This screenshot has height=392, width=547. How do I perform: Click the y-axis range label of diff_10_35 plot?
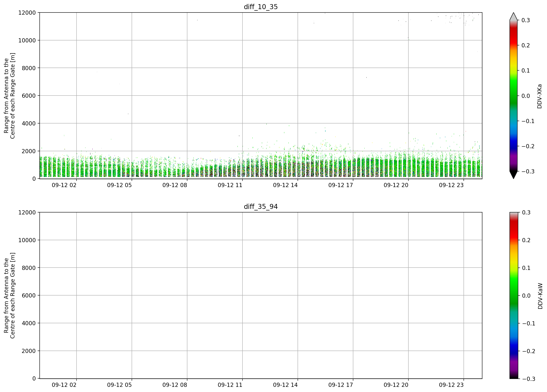tap(9, 96)
